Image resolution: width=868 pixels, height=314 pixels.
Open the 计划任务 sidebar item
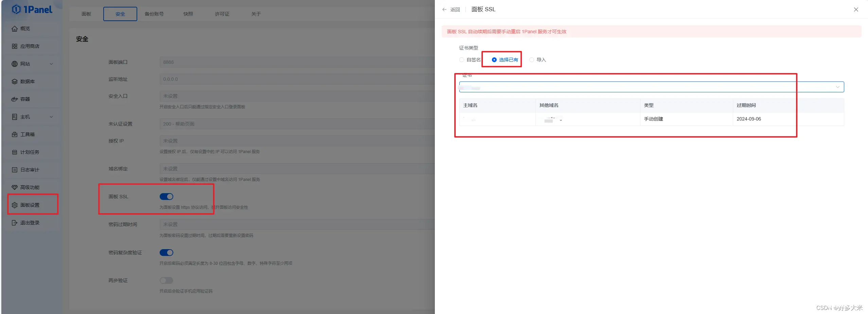point(31,152)
